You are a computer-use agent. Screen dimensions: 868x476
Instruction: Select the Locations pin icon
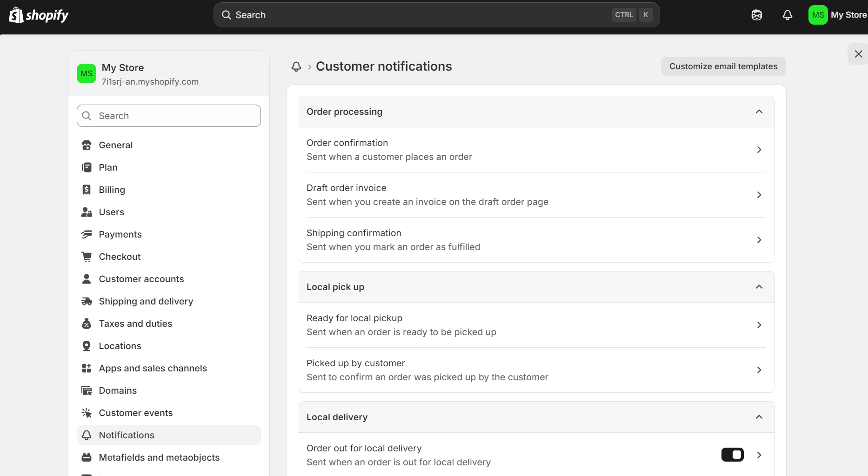87,345
